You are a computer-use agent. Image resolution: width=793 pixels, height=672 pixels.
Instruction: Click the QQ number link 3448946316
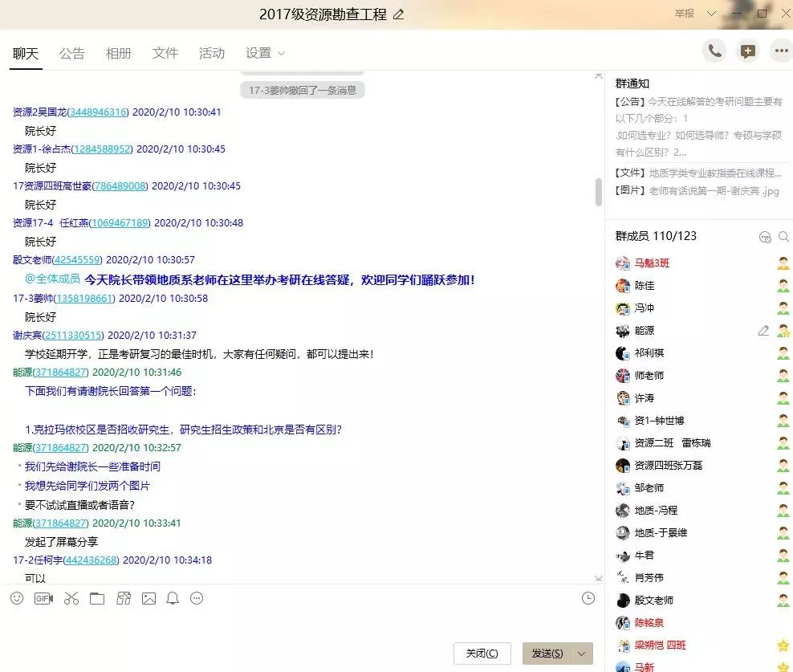97,112
